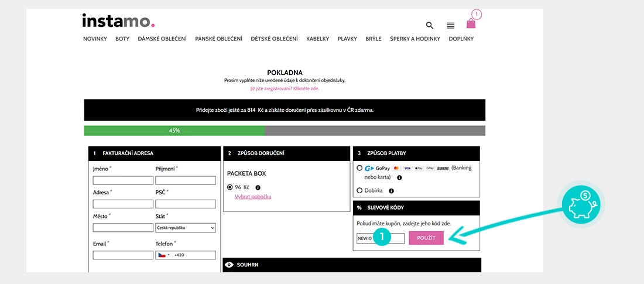Open KABELKY category
Viewport: 644px width, 284px height.
318,39
